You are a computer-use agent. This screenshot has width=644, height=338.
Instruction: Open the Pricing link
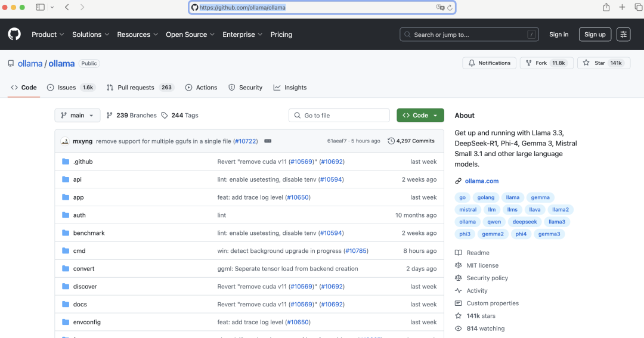pos(281,35)
